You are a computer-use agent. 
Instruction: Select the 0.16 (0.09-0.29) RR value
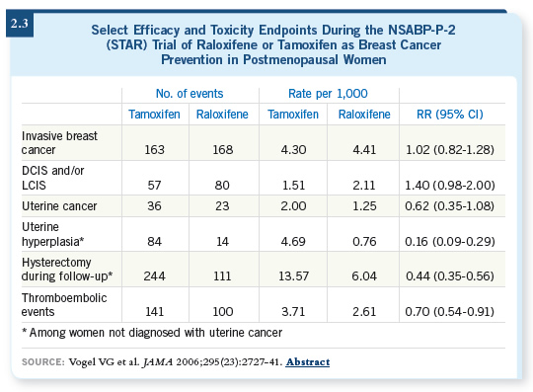[x=450, y=241]
